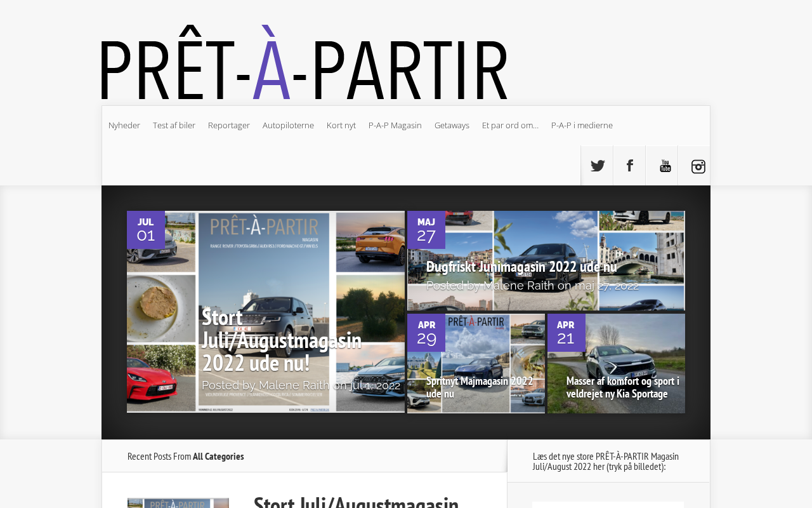The height and width of the screenshot is (508, 812).
Task: Open Stort Juli/Augustmagasin 2022 featured headline
Action: [281, 340]
